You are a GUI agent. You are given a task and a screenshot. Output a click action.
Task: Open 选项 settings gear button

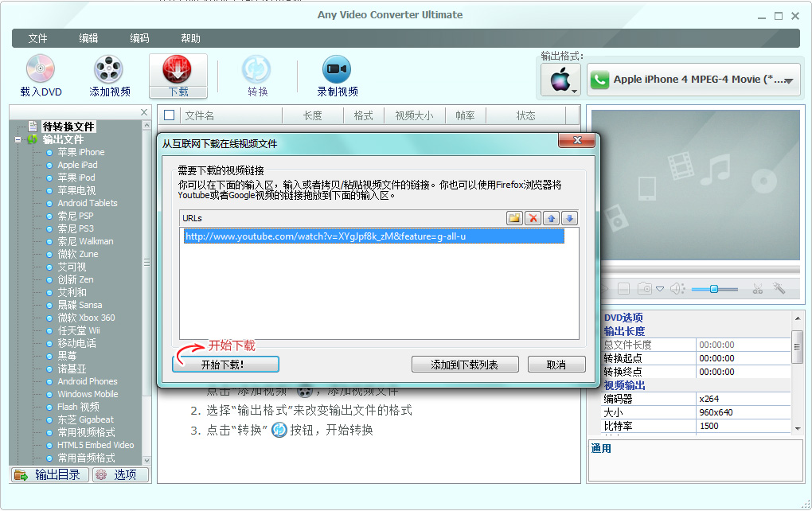coord(121,474)
